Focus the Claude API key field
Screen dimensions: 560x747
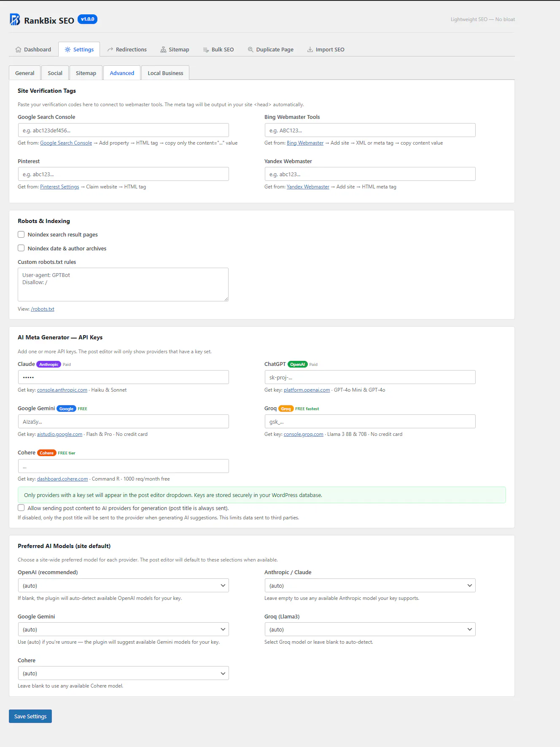coord(123,377)
